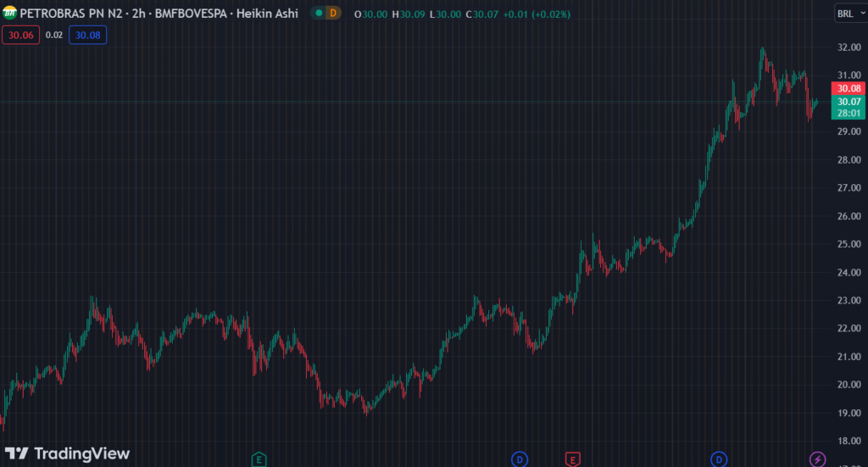Click the 23.00 price scale label

(849, 300)
